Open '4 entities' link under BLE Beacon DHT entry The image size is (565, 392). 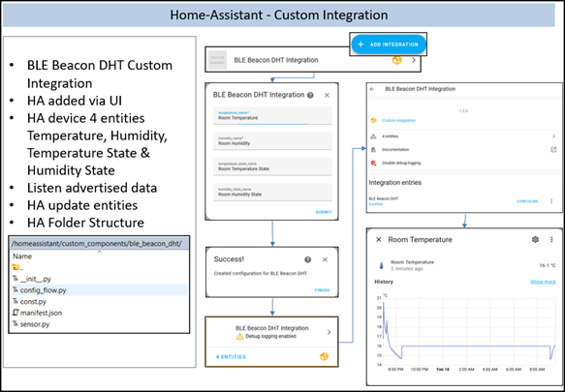pos(376,204)
